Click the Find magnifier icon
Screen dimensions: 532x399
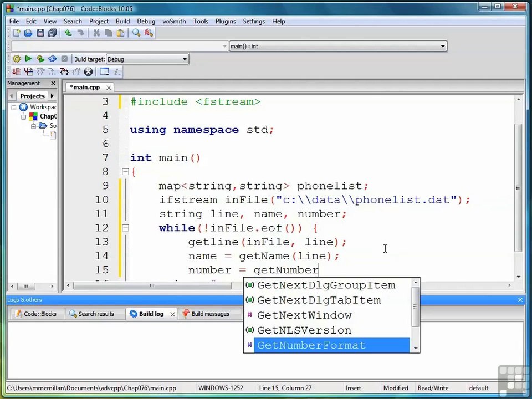(136, 33)
